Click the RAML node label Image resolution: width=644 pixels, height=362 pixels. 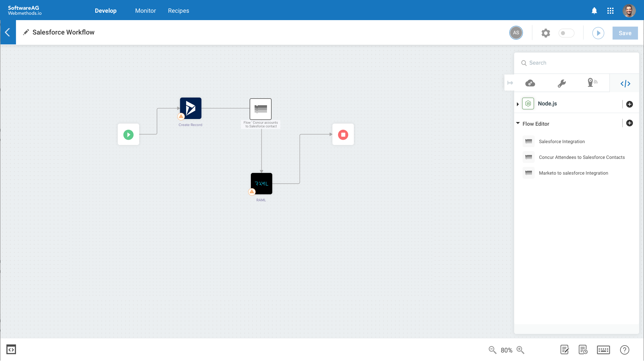click(x=261, y=200)
